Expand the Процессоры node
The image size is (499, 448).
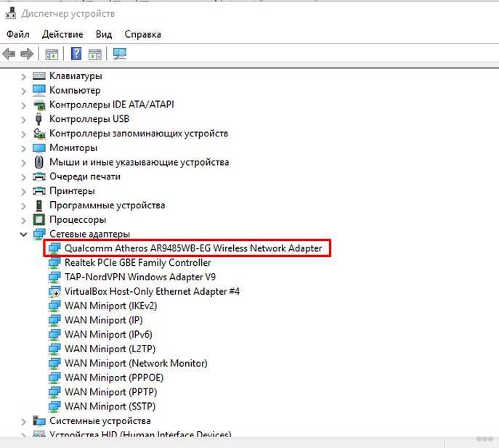coord(23,220)
